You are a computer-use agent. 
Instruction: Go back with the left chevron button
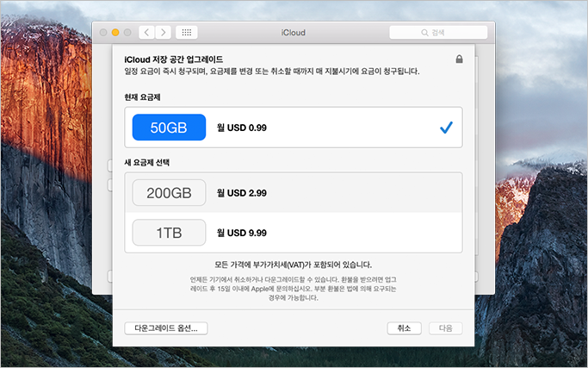pyautogui.click(x=146, y=32)
